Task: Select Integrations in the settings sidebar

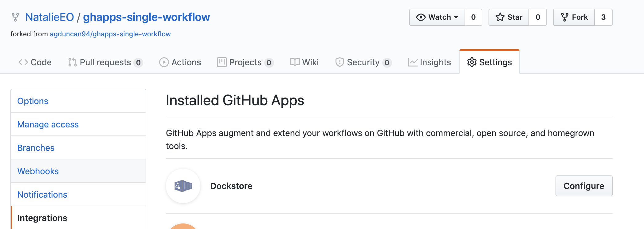Action: click(x=78, y=218)
